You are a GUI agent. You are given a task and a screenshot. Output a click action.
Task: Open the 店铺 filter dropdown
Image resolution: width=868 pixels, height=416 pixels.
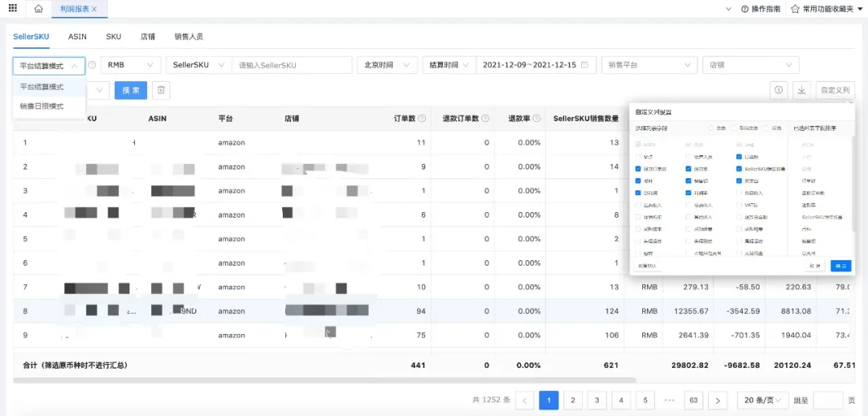pyautogui.click(x=751, y=65)
